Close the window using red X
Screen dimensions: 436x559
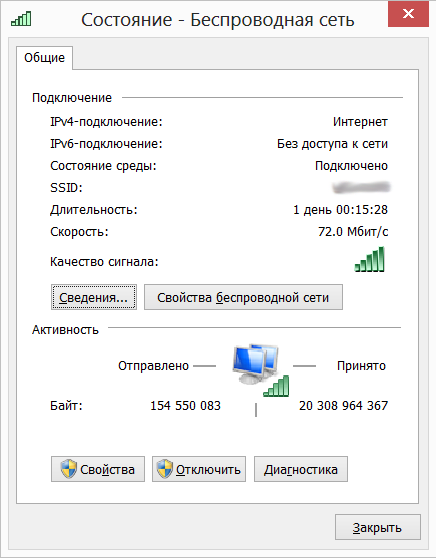pyautogui.click(x=408, y=14)
